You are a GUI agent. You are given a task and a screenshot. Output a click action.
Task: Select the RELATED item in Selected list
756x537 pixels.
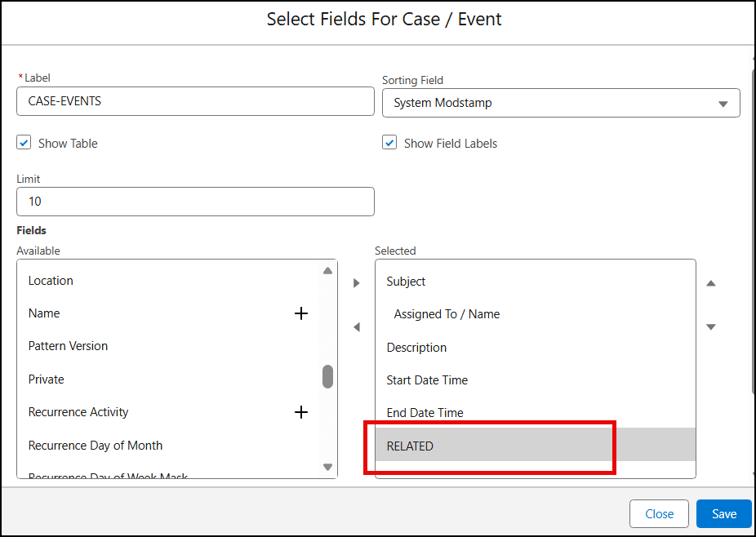click(x=410, y=446)
